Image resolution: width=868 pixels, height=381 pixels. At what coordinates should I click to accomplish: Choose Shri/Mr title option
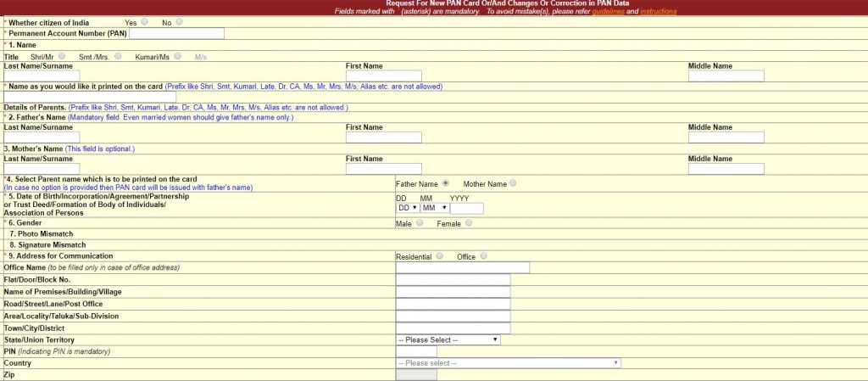62,57
